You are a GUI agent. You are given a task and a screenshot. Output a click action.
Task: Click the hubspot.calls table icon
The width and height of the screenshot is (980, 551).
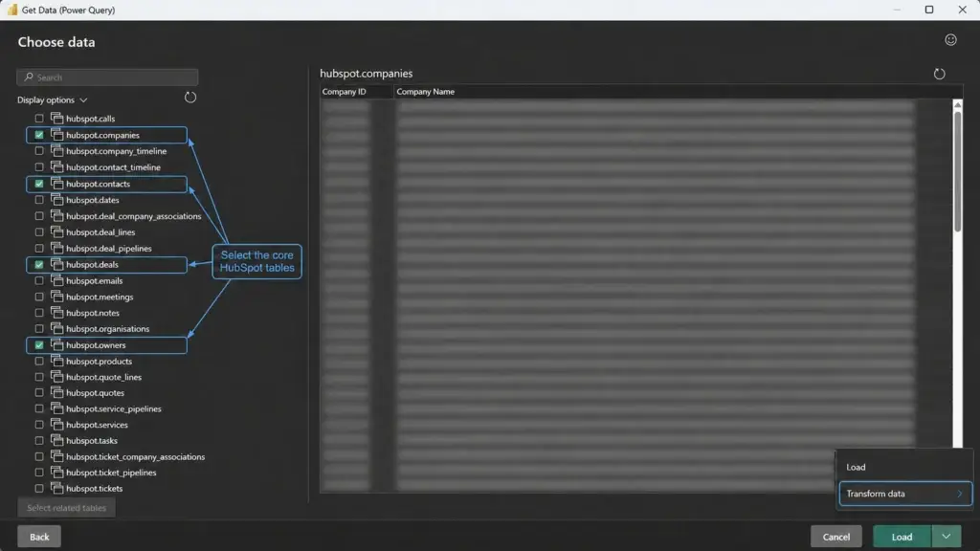click(56, 118)
